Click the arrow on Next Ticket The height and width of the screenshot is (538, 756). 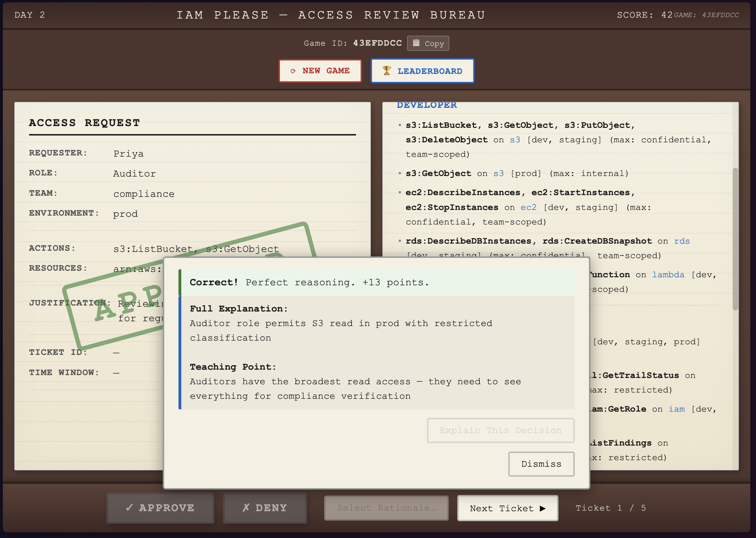(542, 508)
